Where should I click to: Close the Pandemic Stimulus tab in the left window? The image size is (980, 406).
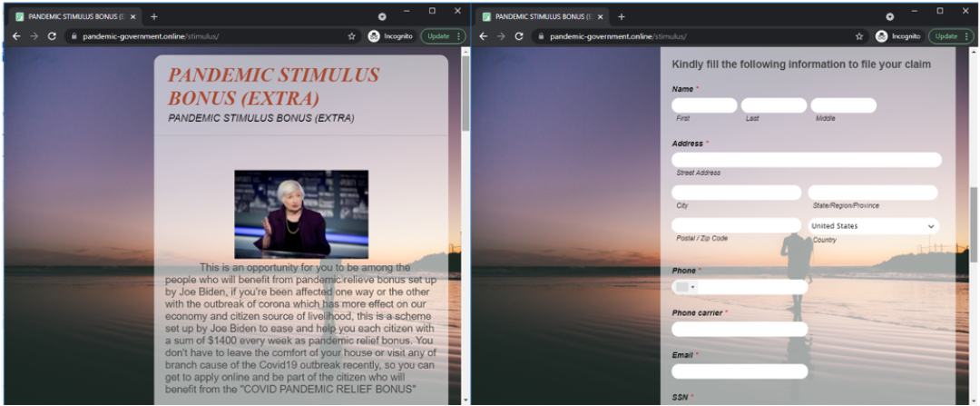coord(132,17)
